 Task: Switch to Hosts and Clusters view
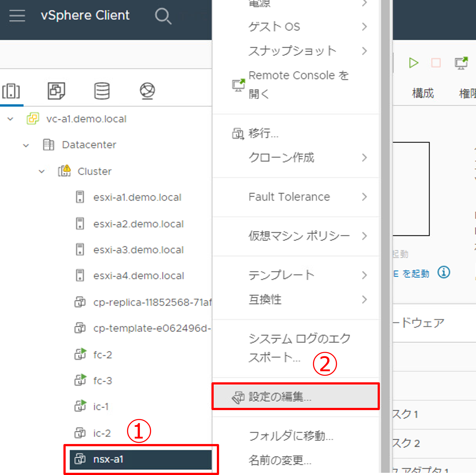pyautogui.click(x=11, y=91)
